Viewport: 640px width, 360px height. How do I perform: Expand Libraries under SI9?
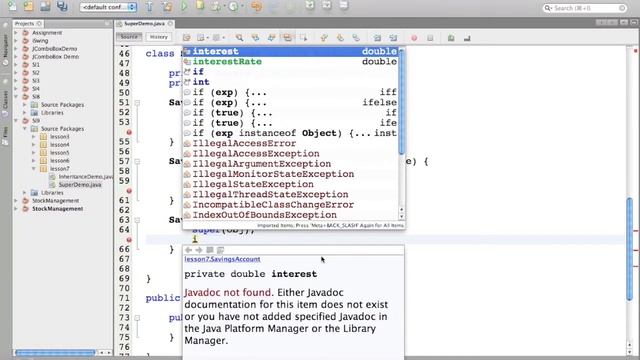pos(24,193)
